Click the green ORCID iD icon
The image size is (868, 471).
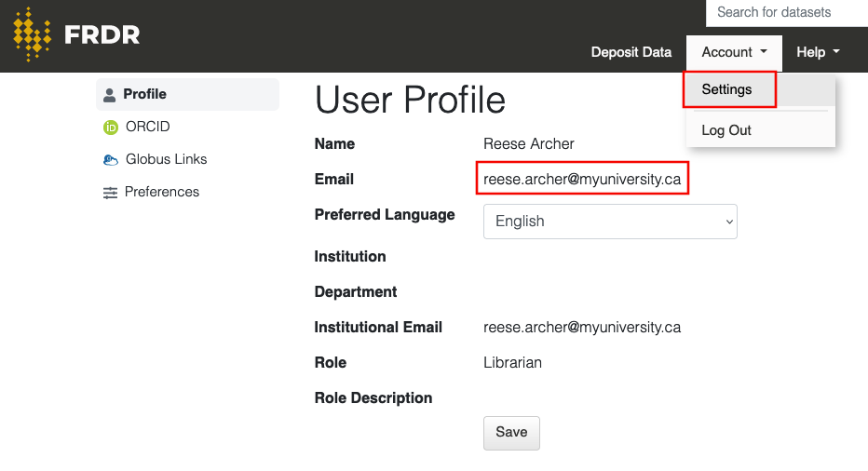111,128
